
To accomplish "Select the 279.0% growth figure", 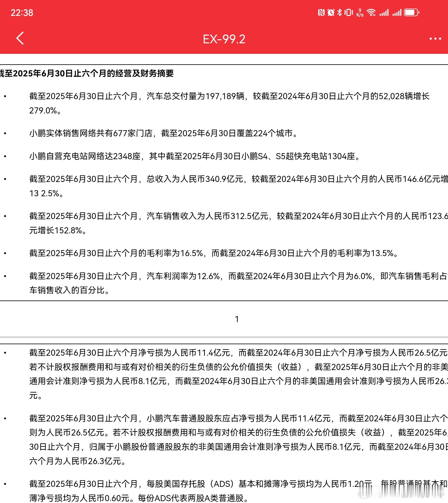I will 43,111.
